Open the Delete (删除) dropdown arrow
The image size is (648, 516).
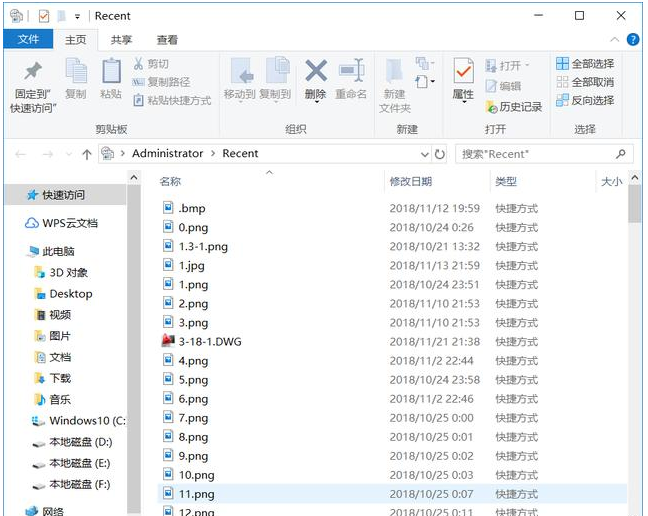click(x=316, y=101)
